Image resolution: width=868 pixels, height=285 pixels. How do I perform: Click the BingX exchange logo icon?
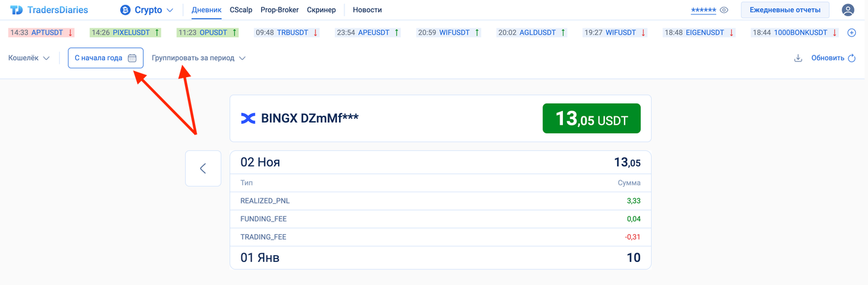coord(248,118)
